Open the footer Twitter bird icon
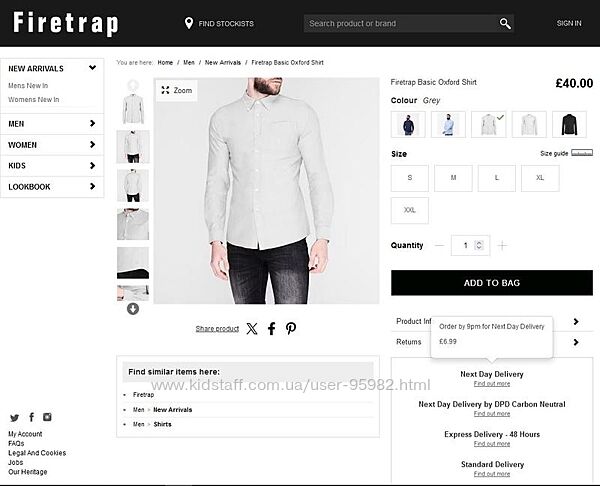Viewport: 600px width, 486px height. pos(15,418)
